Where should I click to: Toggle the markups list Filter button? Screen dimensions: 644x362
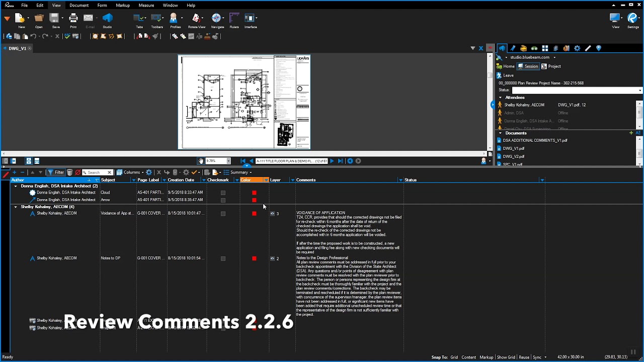tap(56, 172)
